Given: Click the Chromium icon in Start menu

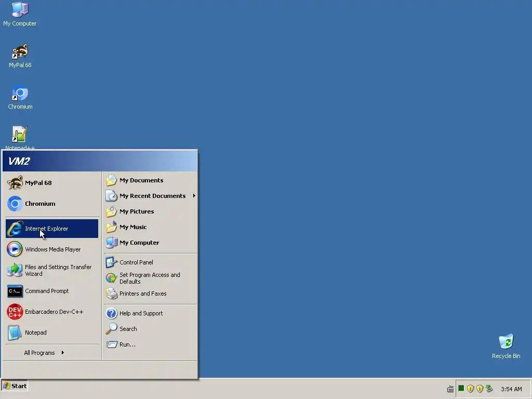Looking at the screenshot, I should pos(15,204).
